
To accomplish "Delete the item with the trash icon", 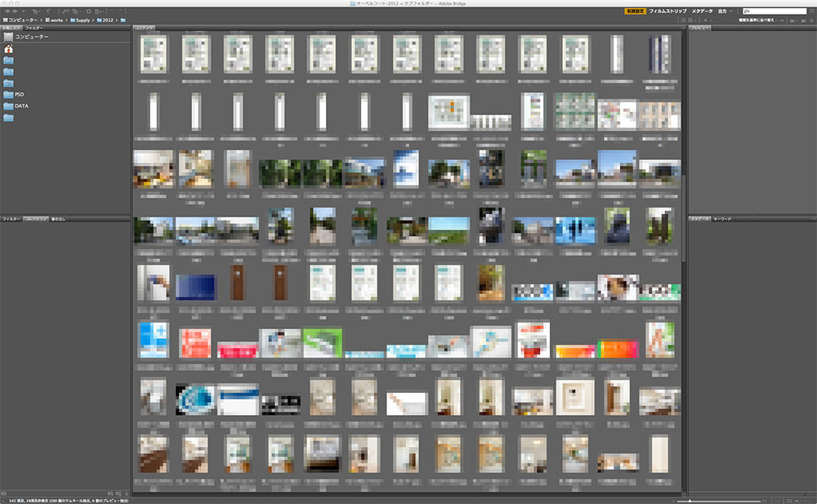I will coord(811,21).
